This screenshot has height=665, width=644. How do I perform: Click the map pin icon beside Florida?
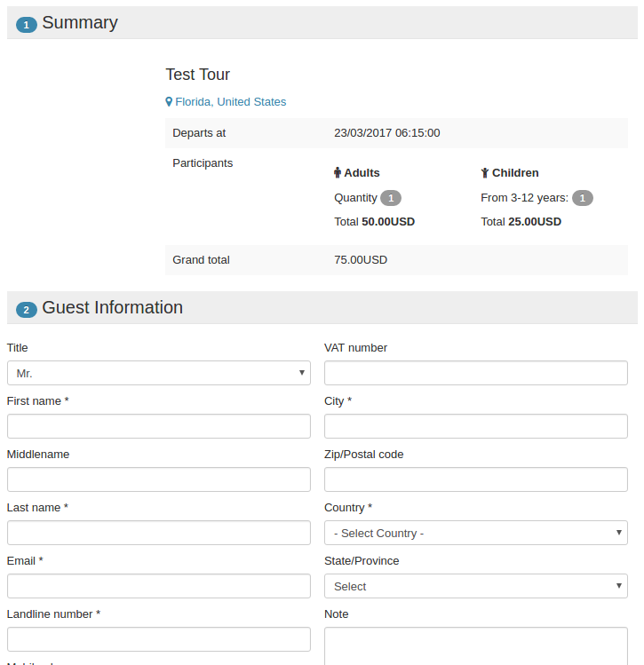[x=169, y=102]
